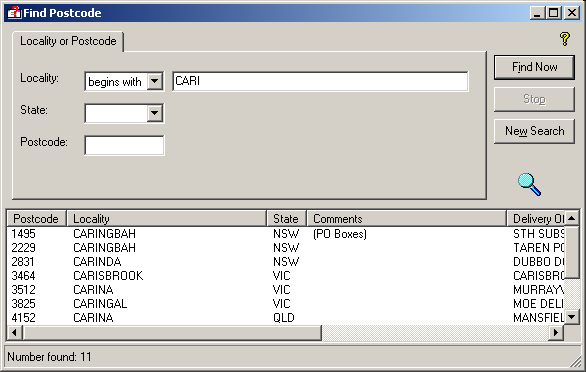
Task: Select the CARINGAL locality row
Action: [x=286, y=304]
